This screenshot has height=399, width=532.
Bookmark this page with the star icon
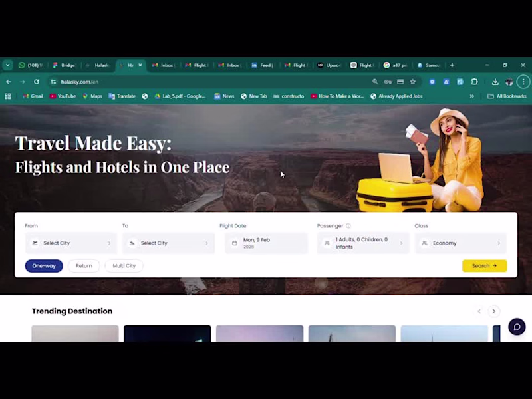coord(412,82)
